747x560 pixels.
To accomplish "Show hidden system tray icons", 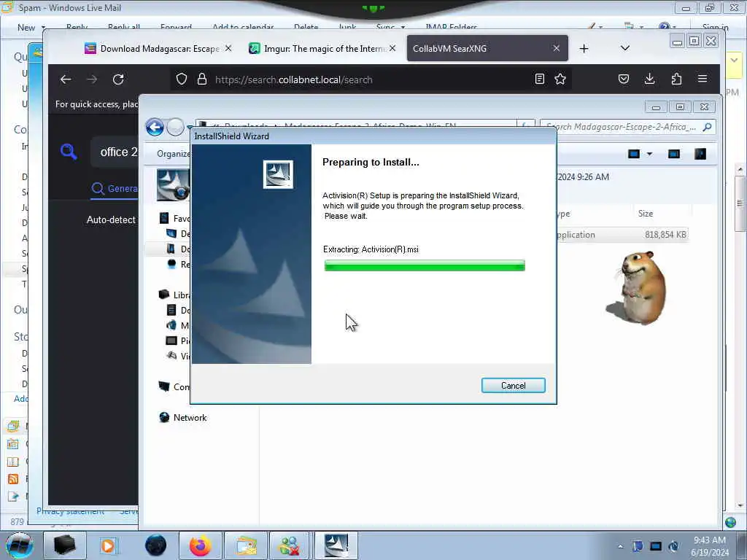I will (620, 546).
